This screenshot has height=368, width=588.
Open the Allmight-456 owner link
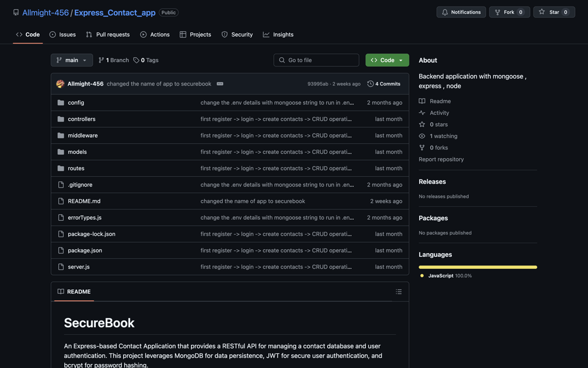pos(45,13)
